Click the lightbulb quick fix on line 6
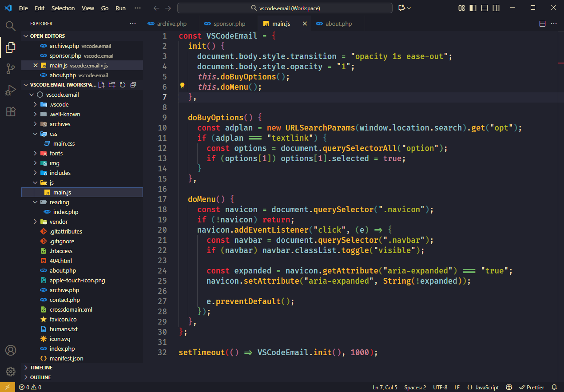This screenshot has height=392, width=564. 182,86
